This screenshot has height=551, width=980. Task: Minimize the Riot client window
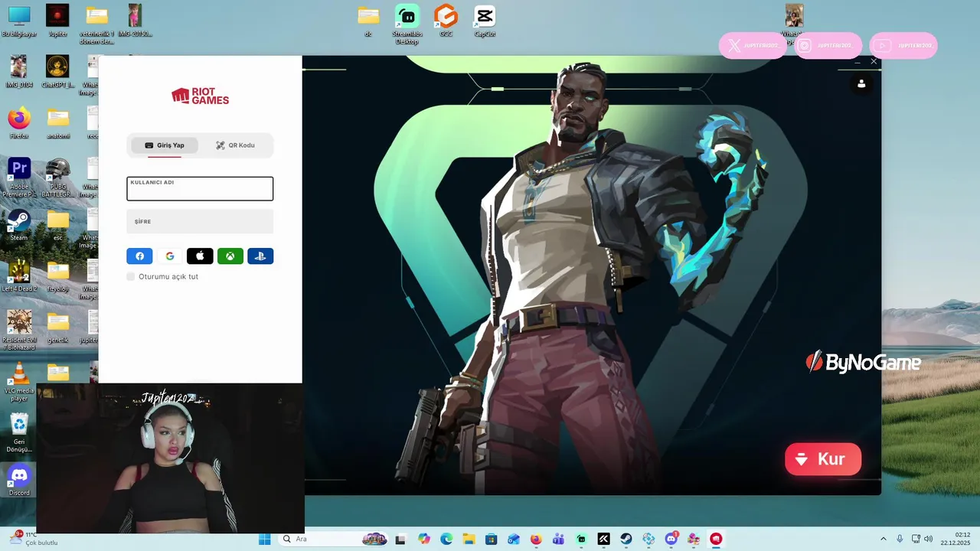(x=857, y=61)
